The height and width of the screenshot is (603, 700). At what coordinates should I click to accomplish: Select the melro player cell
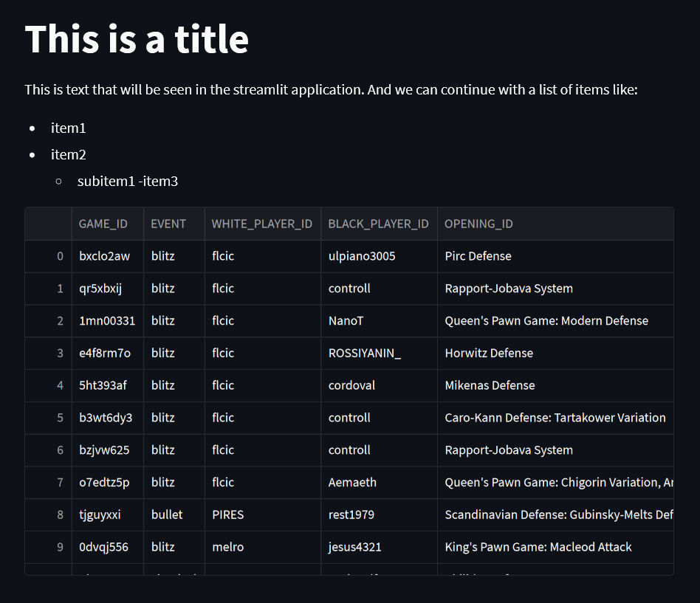227,547
